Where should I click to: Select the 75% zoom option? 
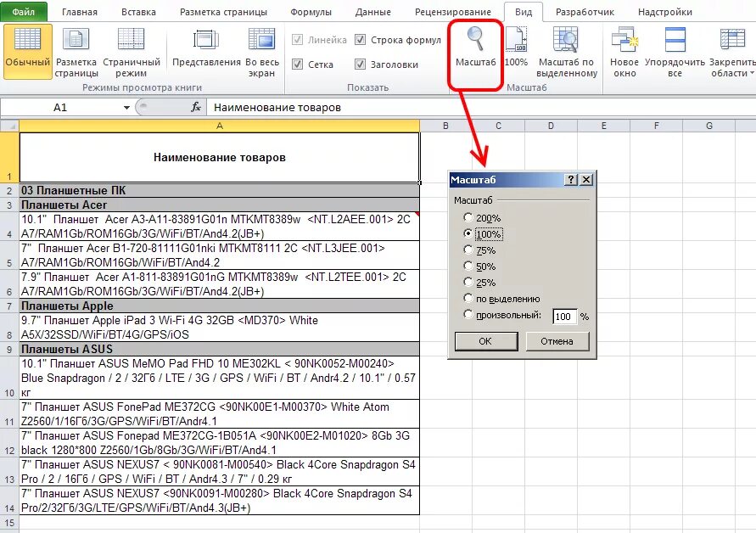click(x=468, y=250)
